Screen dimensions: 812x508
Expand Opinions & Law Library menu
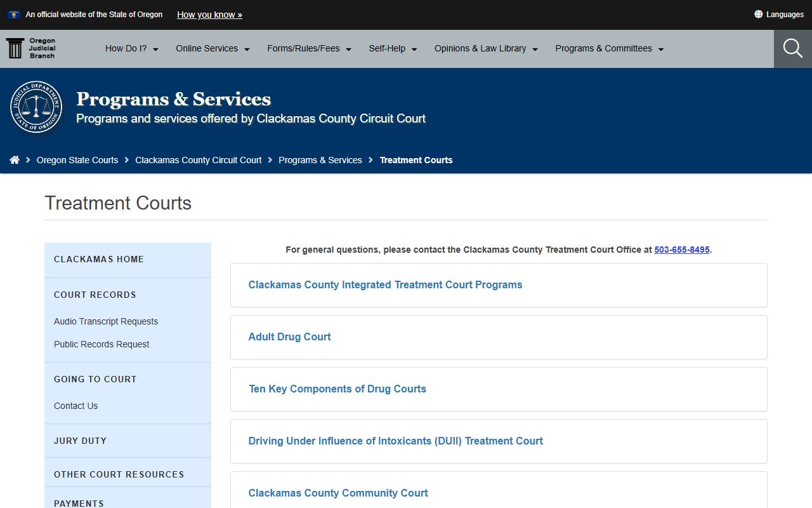pyautogui.click(x=487, y=48)
